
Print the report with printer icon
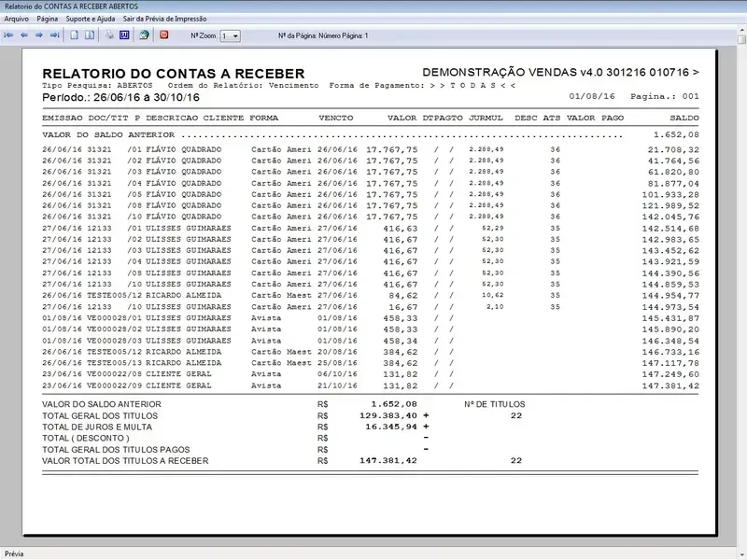[109, 35]
